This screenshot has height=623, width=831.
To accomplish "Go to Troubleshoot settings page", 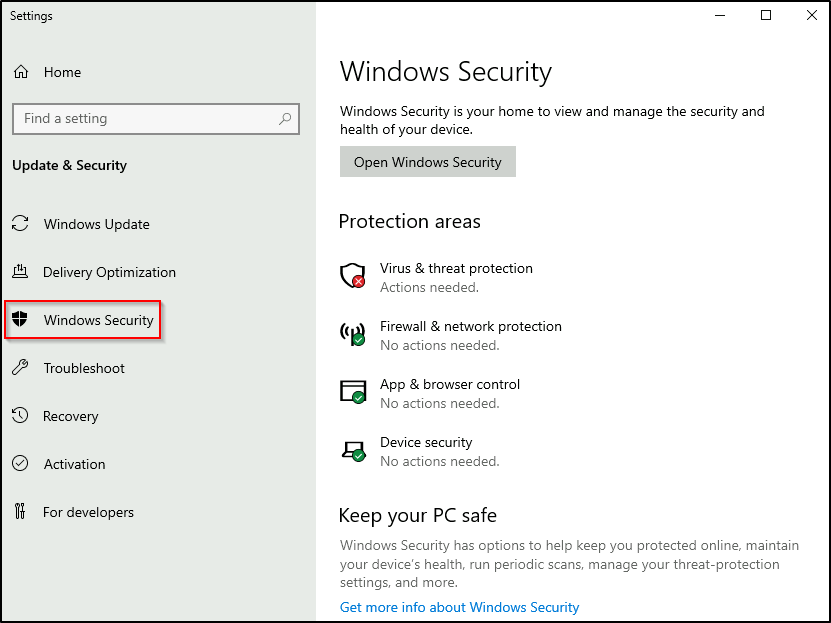I will 84,368.
